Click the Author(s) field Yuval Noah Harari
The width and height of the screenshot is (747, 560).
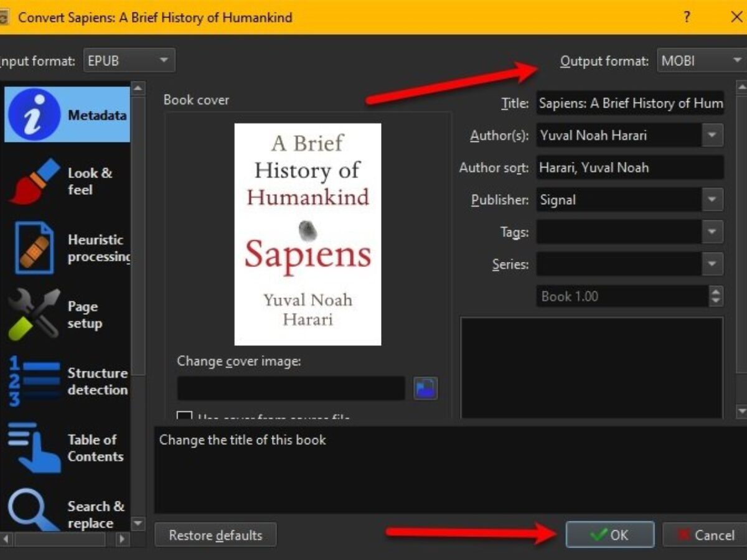coord(619,135)
